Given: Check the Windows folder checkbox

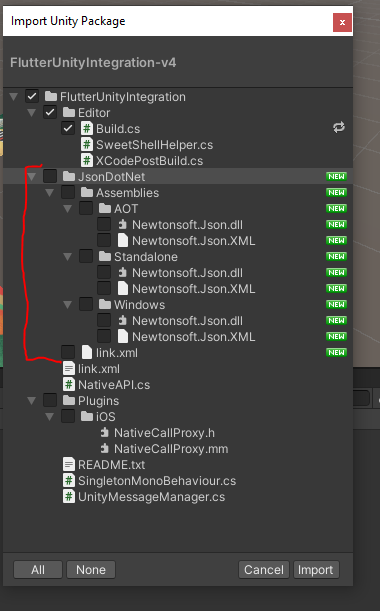Looking at the screenshot, I should (x=86, y=304).
